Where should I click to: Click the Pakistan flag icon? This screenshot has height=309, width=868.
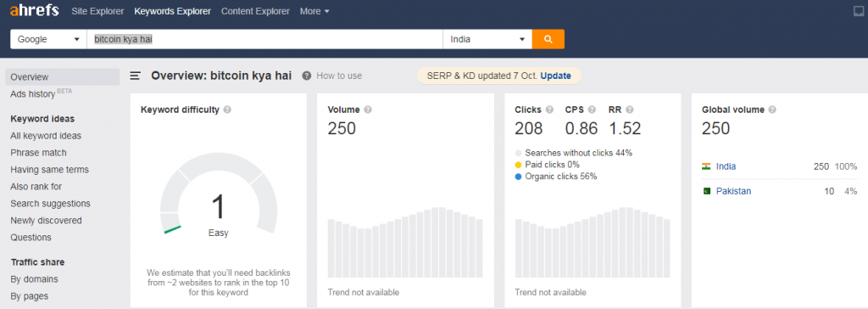tap(706, 191)
